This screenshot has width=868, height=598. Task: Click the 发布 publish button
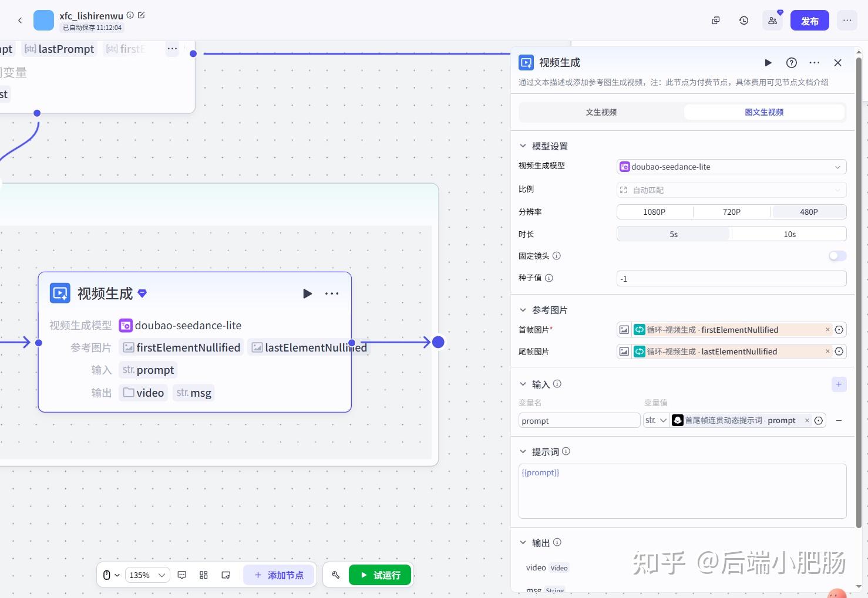tap(809, 20)
